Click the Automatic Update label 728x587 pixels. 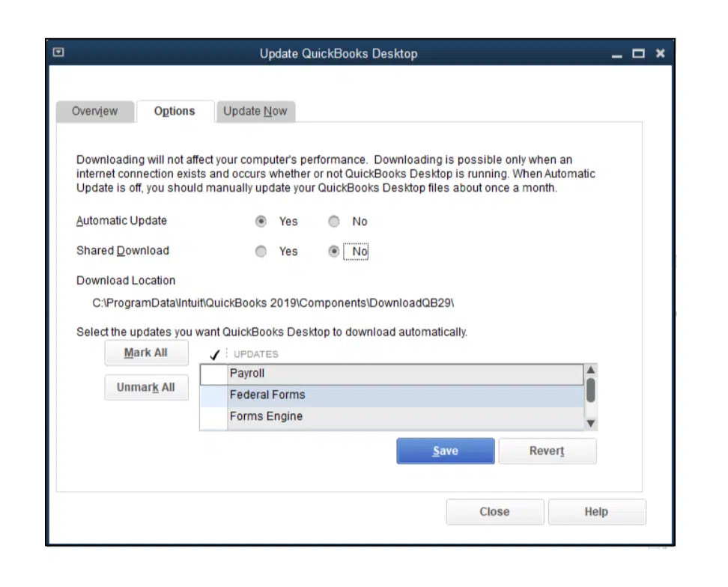click(121, 221)
